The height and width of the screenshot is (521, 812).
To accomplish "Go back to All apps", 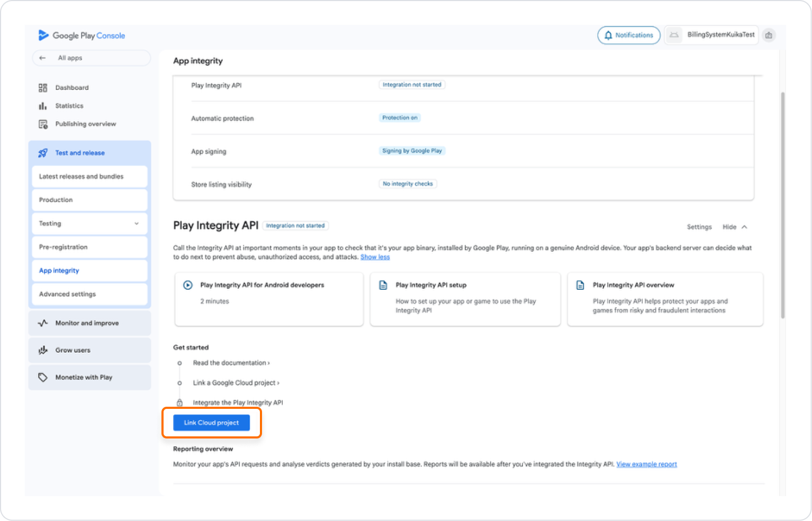I will pos(92,58).
